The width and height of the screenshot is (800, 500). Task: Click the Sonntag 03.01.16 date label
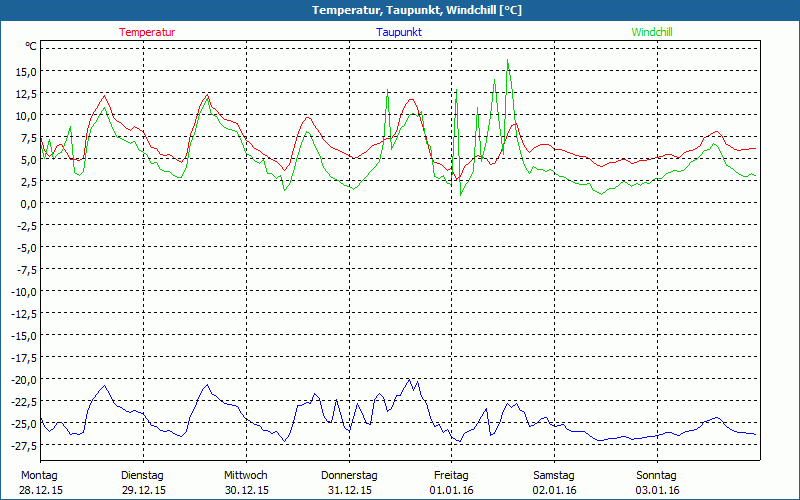point(657,483)
